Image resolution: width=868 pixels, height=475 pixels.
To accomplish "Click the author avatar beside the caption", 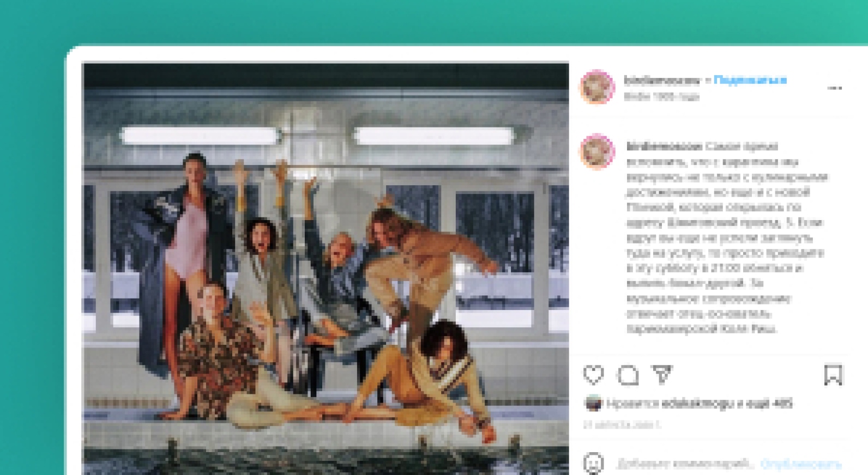I will [x=598, y=151].
